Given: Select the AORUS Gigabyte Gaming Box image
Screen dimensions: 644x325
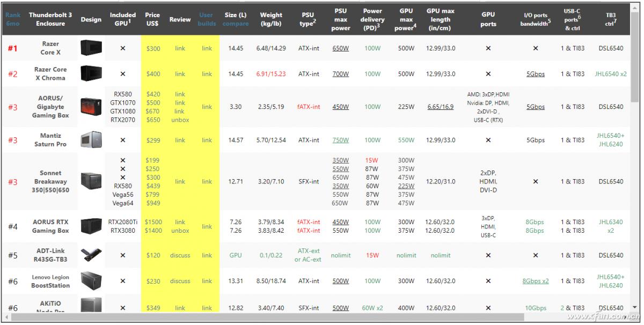Looking at the screenshot, I should [91, 107].
